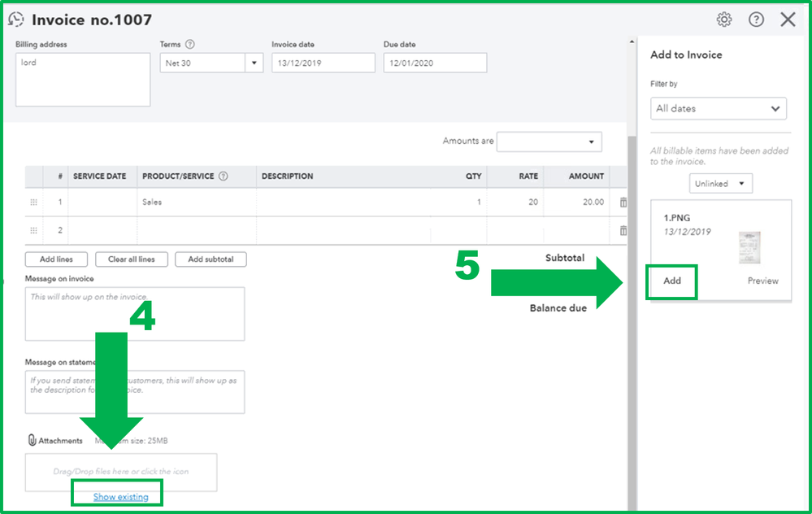Click the Due date field

435,63
